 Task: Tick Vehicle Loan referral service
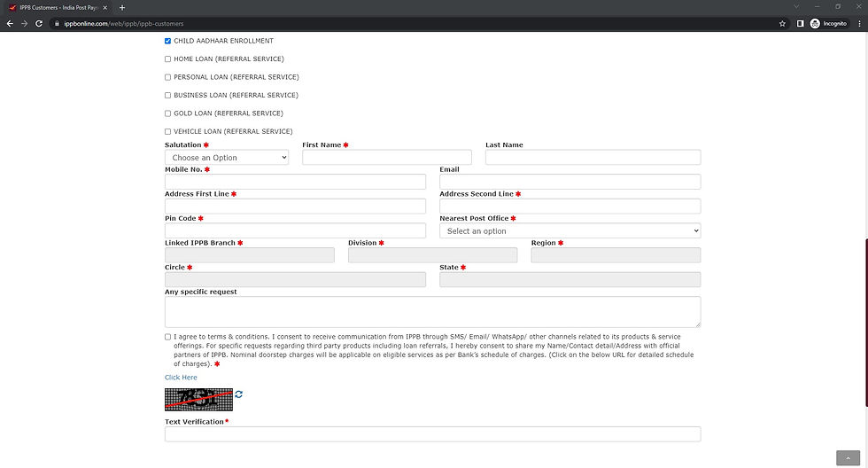pos(167,132)
